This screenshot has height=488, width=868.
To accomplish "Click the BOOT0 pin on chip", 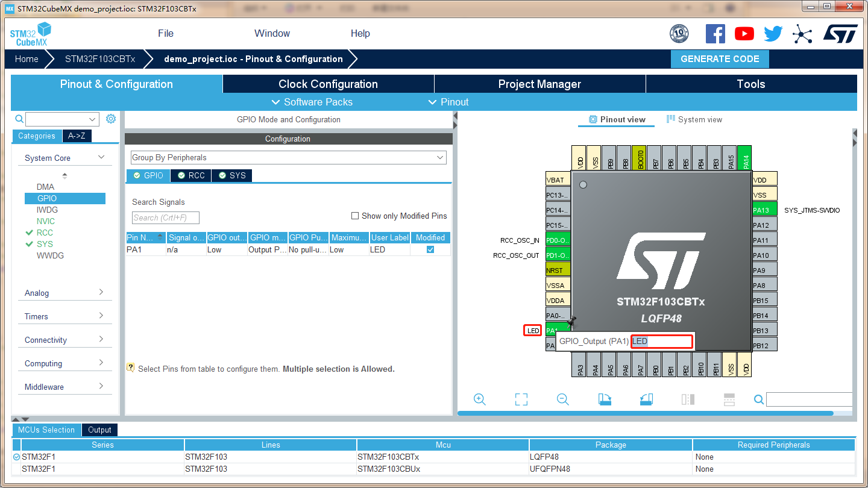I will 639,158.
